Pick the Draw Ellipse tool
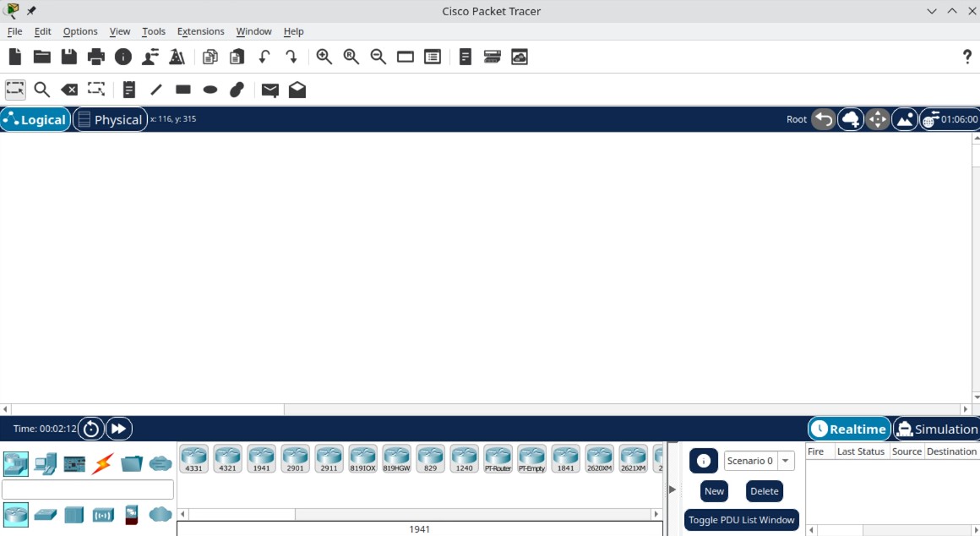 (210, 90)
